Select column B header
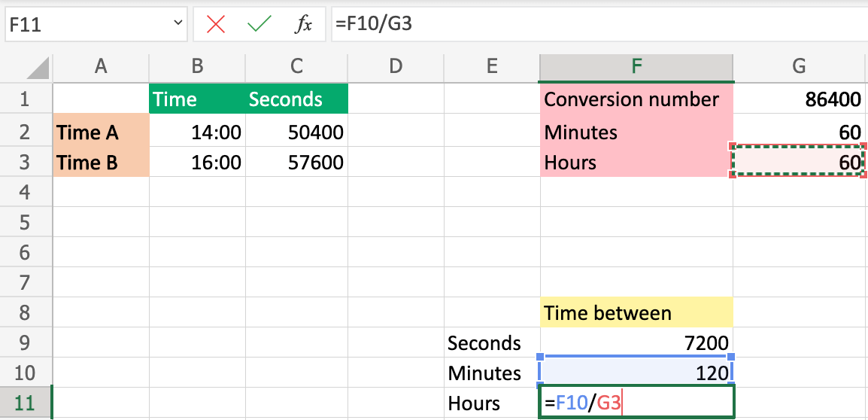868x420 pixels. [197, 67]
